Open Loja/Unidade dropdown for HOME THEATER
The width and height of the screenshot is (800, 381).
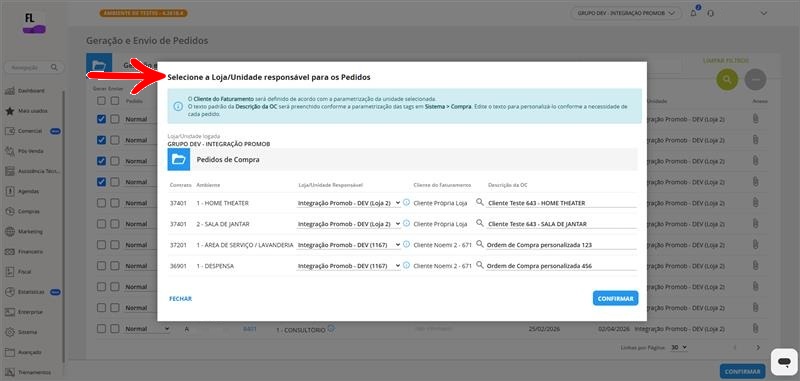[x=349, y=203]
